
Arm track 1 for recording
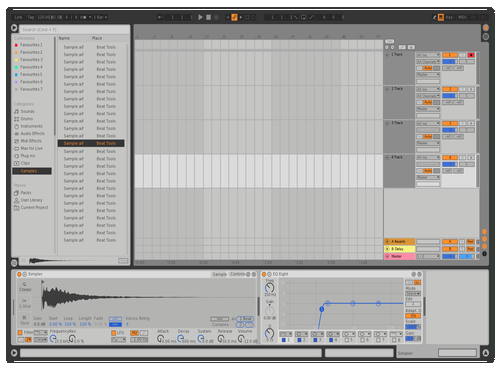(x=471, y=55)
